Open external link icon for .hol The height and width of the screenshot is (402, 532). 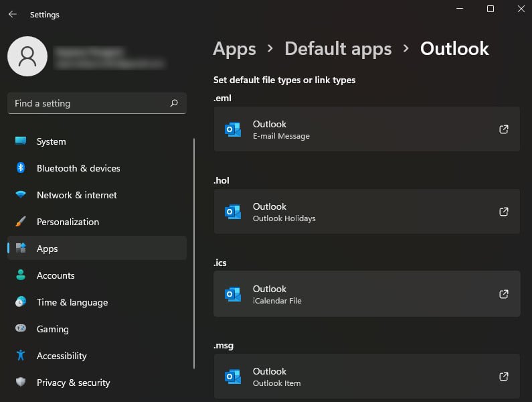click(x=504, y=212)
